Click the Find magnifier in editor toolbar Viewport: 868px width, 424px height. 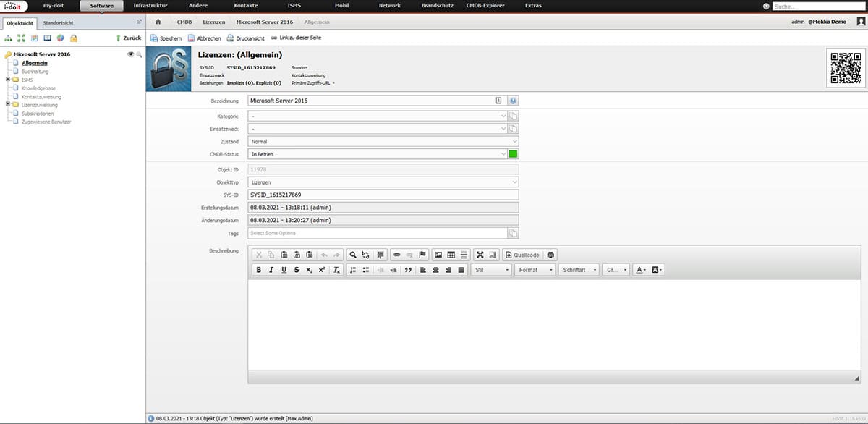pos(352,255)
